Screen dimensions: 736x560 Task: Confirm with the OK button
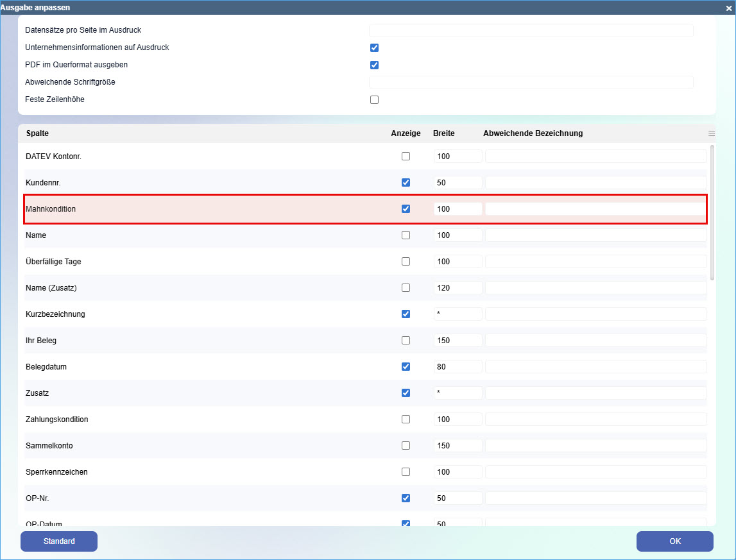tap(674, 541)
